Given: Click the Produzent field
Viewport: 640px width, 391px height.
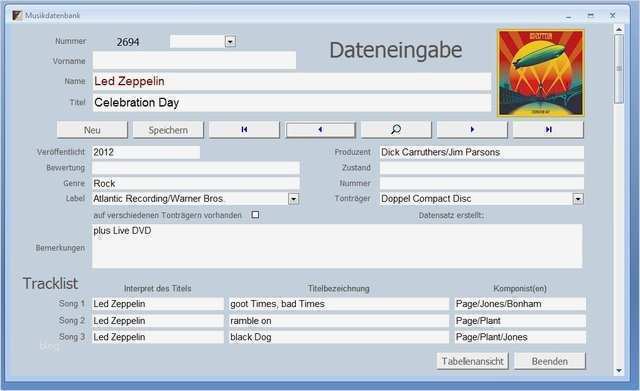Looking at the screenshot, I should pos(482,152).
